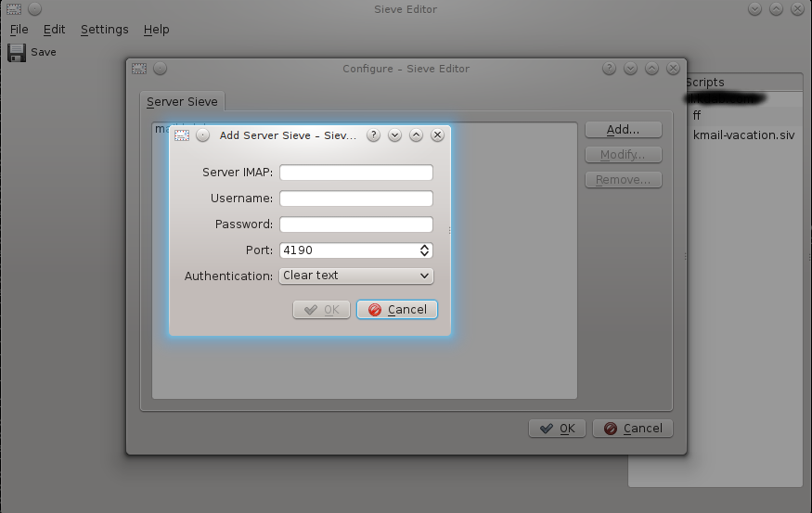Select the Server Sieve tab
Image resolution: width=812 pixels, height=513 pixels.
coord(182,102)
